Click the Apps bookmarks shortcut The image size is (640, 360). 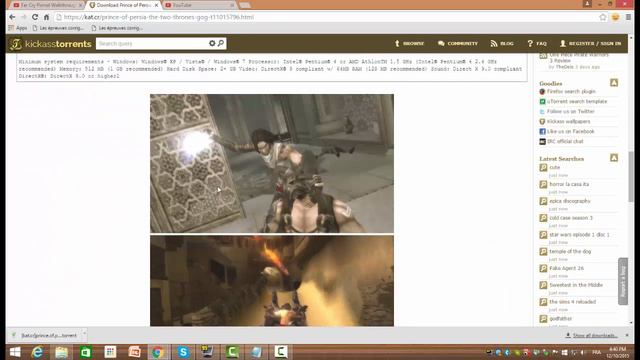point(18,28)
